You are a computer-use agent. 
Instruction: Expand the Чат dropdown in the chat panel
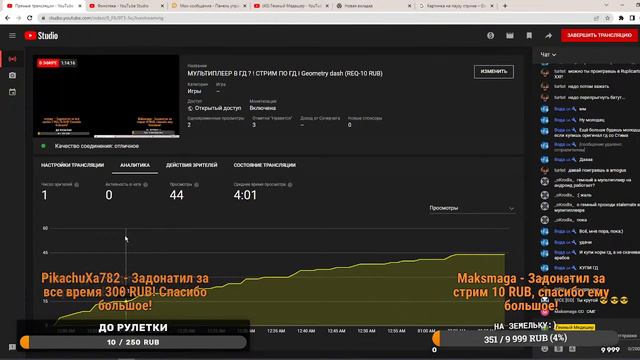pyautogui.click(x=548, y=54)
